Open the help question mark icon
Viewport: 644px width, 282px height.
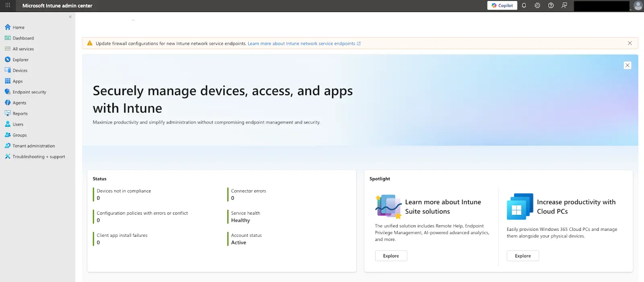551,6
